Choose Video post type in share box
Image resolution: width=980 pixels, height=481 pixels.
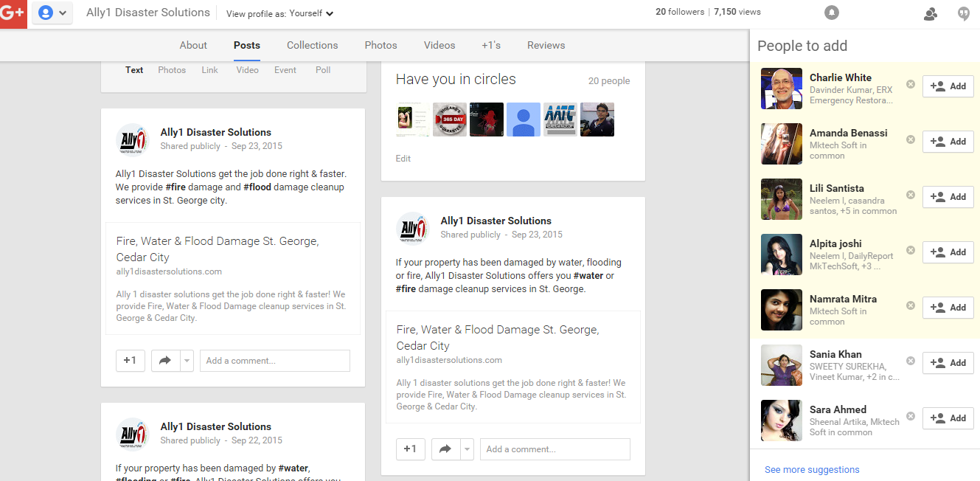247,70
